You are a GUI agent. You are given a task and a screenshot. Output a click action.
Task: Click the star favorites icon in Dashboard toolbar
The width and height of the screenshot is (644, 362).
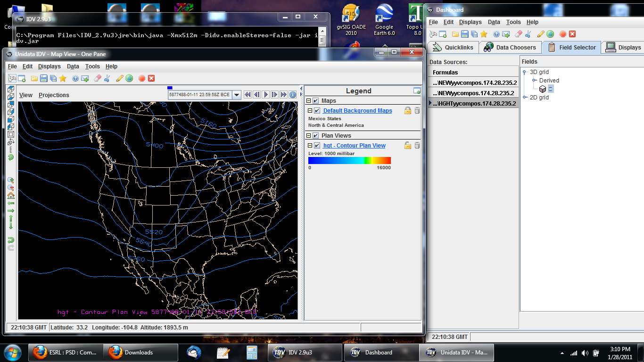(484, 34)
